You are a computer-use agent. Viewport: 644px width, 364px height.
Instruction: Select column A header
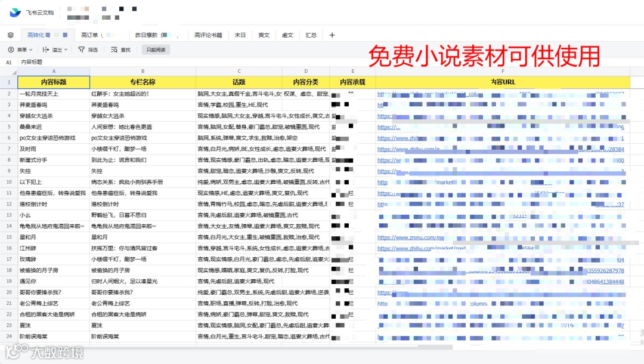pos(54,71)
